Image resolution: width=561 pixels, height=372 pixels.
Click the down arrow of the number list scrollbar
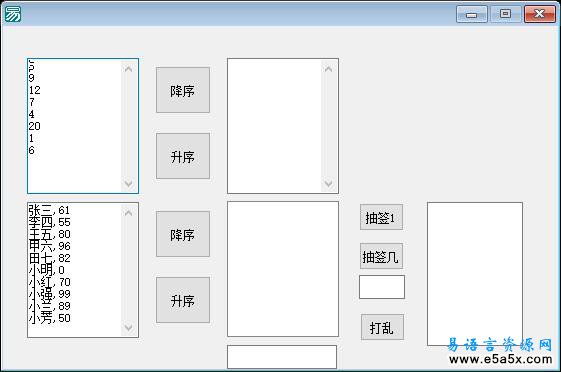pos(128,183)
